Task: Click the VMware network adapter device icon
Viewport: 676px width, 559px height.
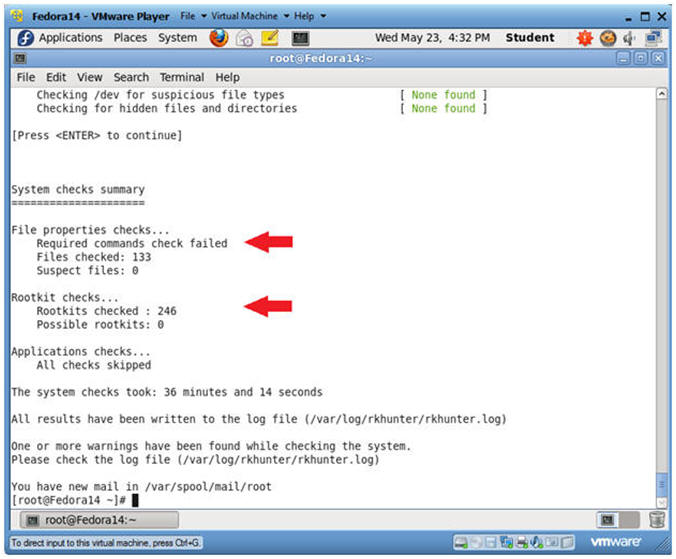Action: [x=507, y=543]
